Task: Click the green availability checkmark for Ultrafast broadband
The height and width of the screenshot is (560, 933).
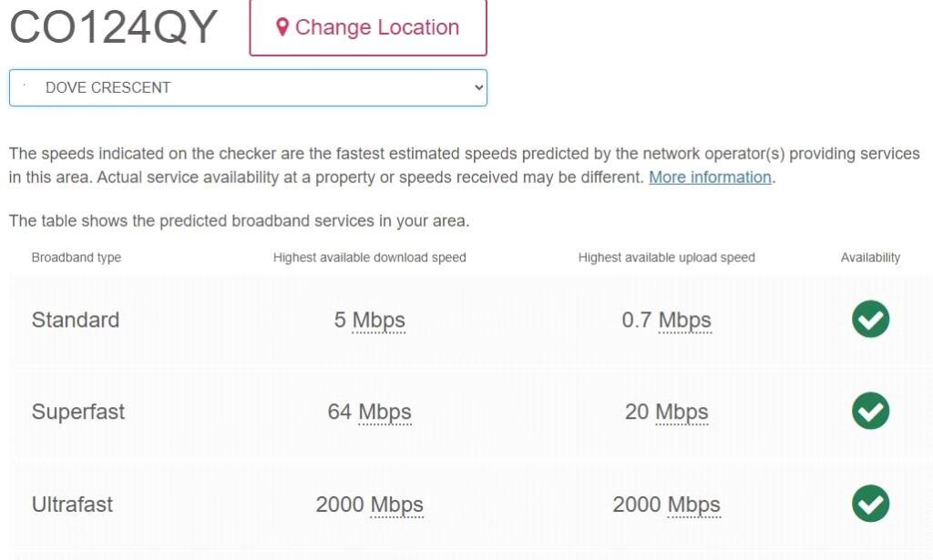Action: [x=869, y=504]
